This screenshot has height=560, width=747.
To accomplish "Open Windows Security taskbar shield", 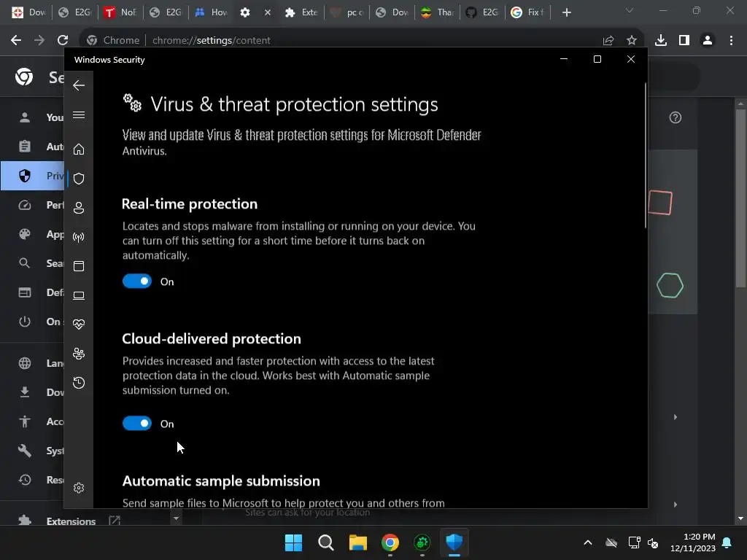I will coord(454,542).
